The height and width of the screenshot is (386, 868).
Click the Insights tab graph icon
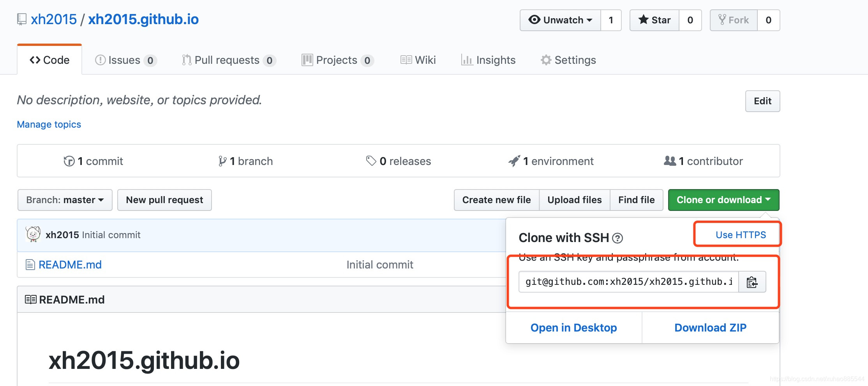467,60
